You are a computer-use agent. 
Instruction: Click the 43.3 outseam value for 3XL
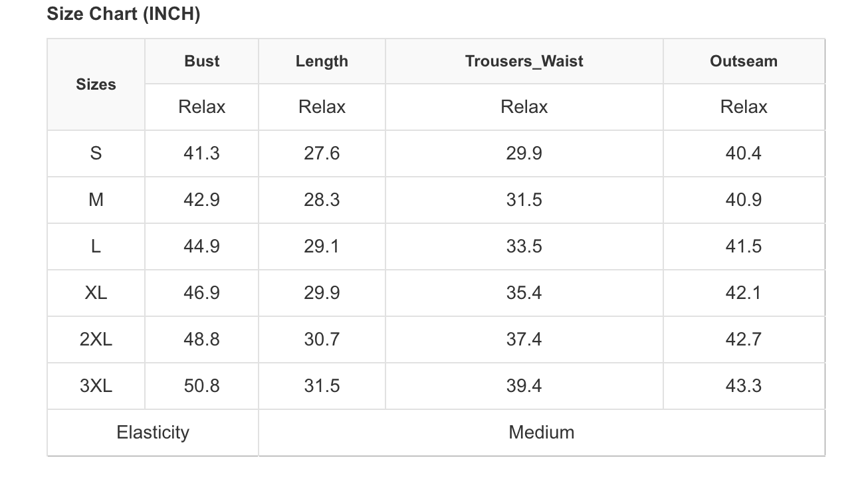pyautogui.click(x=743, y=386)
